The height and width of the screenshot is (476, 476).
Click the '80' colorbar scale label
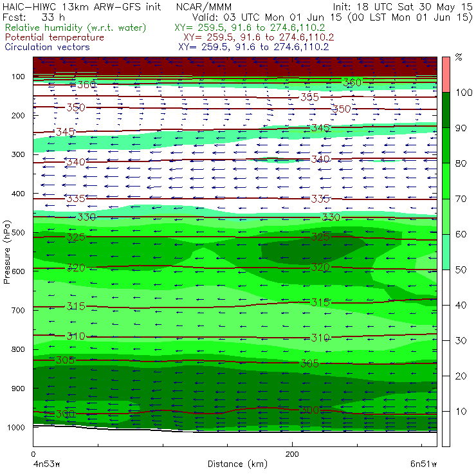(461, 163)
